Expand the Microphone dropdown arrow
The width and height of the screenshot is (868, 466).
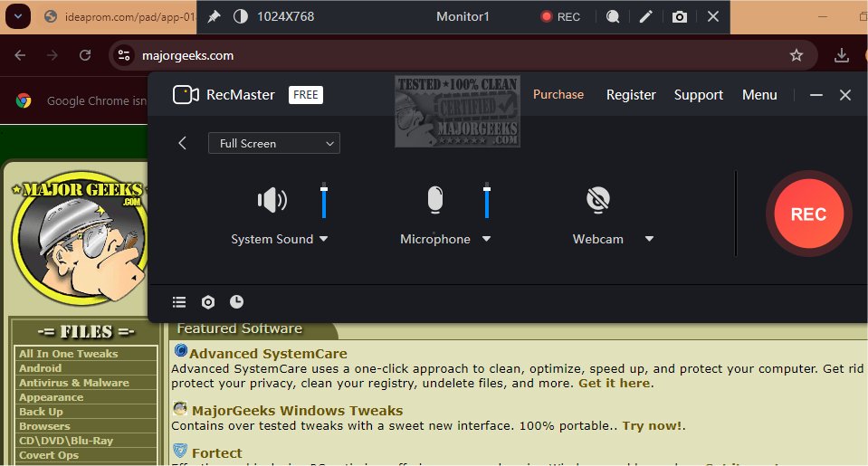[486, 239]
